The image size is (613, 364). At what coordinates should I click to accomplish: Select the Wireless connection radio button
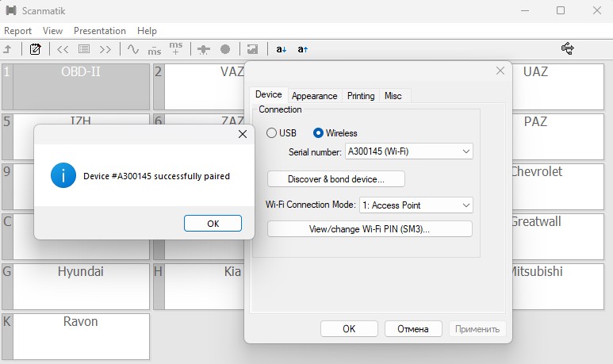point(319,133)
